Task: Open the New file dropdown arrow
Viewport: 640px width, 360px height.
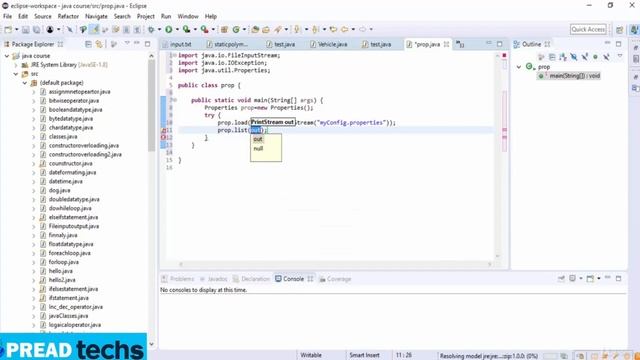Action: point(16,29)
